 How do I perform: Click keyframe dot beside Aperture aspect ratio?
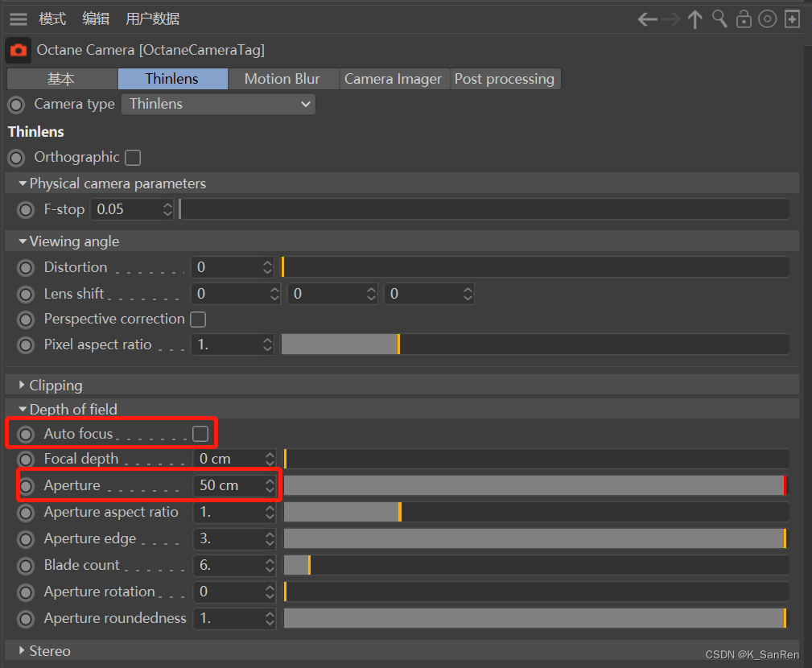26,513
